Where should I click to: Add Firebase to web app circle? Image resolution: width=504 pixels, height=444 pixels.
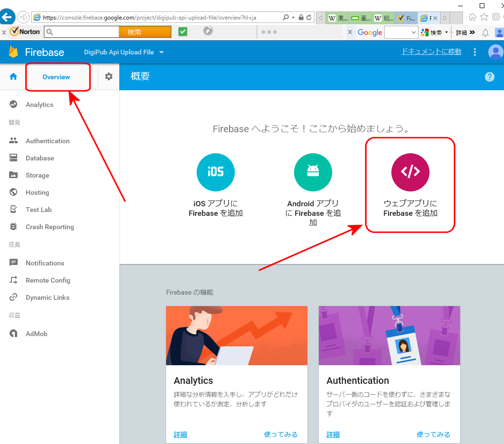(x=410, y=172)
